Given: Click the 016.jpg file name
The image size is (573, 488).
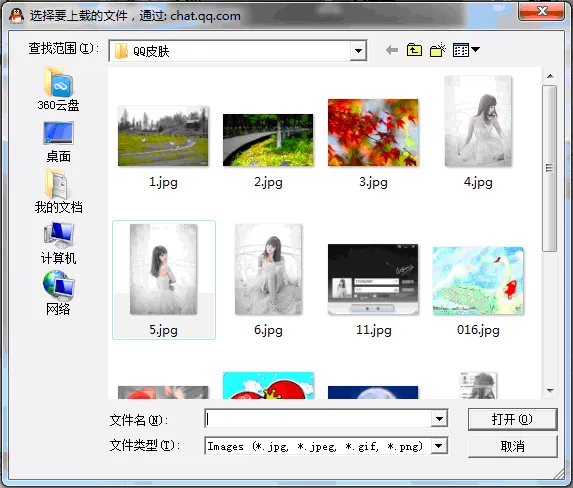Looking at the screenshot, I should click(x=478, y=330).
